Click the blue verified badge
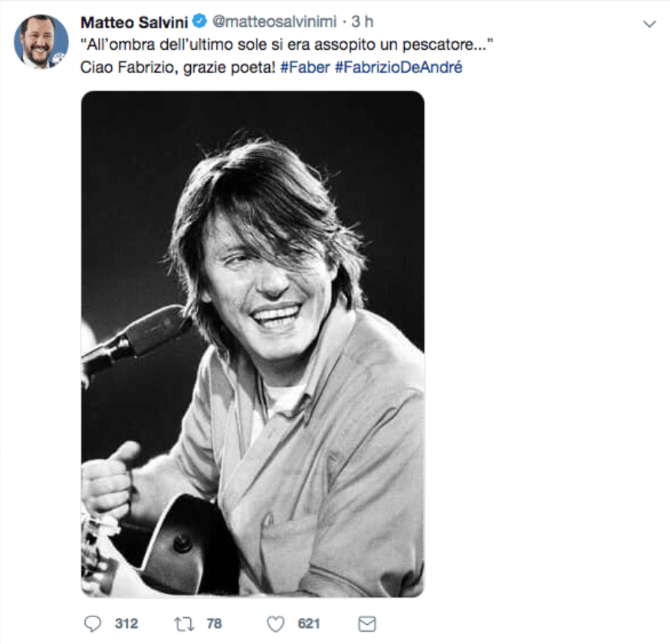The image size is (670, 644). 199,24
